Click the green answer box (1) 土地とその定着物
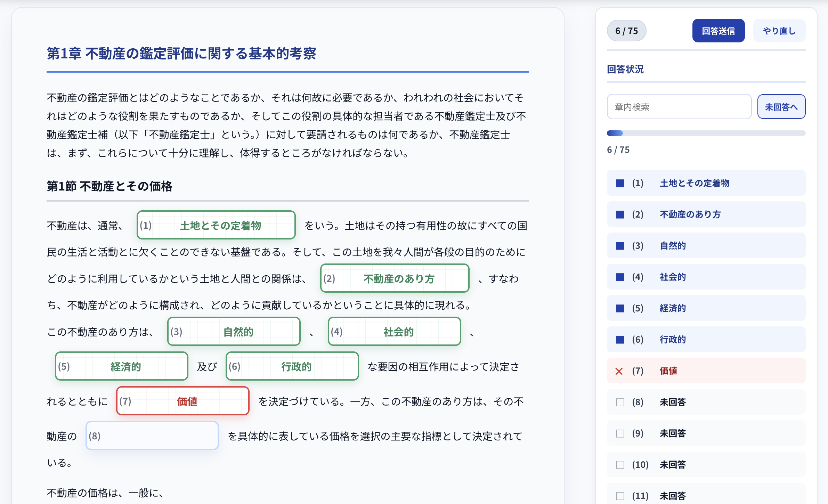 click(216, 225)
